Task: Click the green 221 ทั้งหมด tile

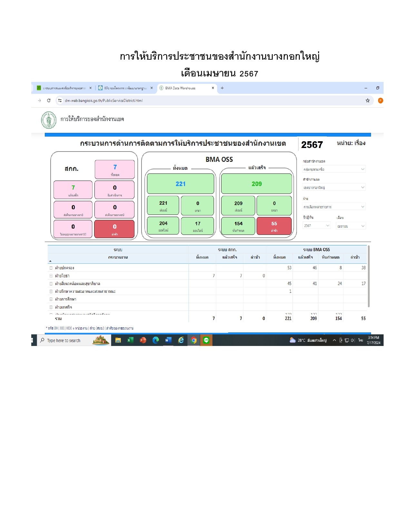Action: (x=181, y=184)
